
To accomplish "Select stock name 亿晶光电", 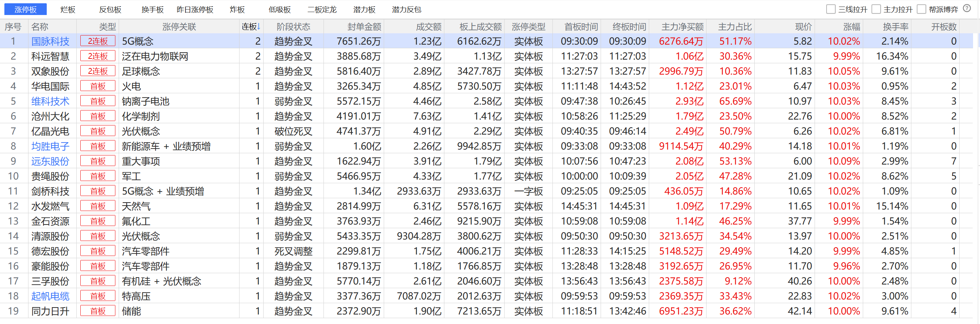I will pyautogui.click(x=50, y=131).
